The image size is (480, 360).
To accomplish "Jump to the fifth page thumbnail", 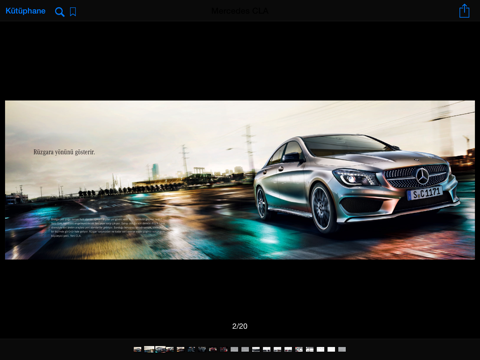I will (x=180, y=349).
